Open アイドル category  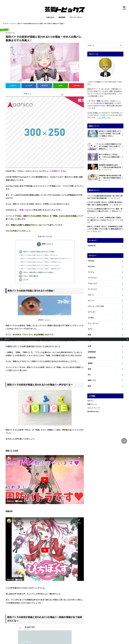(x=105, y=272)
